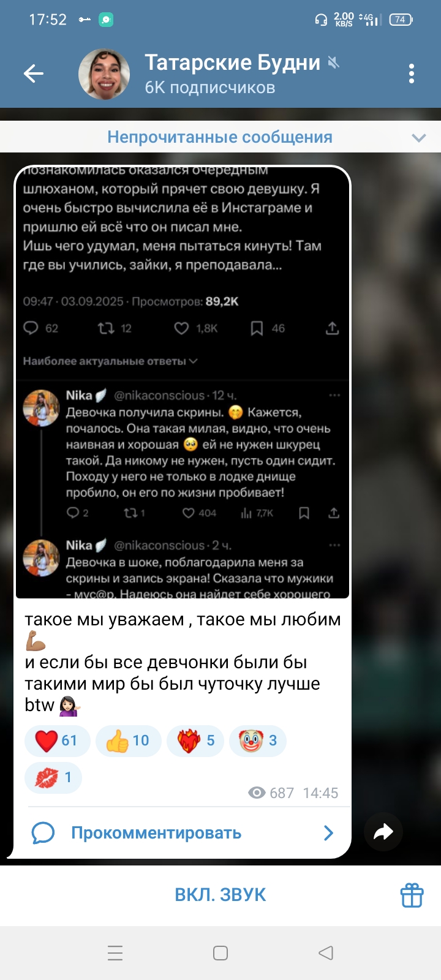Open the three-dot channel menu
The width and height of the screenshot is (441, 980).
(x=412, y=74)
